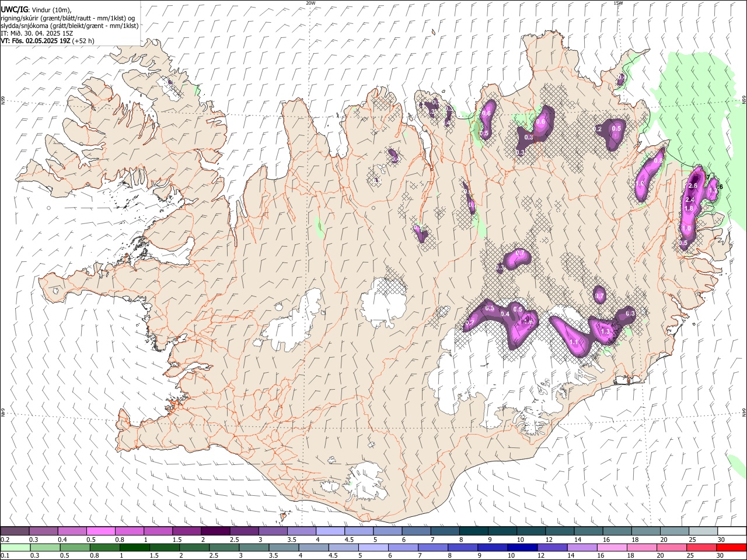Select the white swatch above 30 in the upper scale
The width and height of the screenshot is (747, 560).
(732, 531)
